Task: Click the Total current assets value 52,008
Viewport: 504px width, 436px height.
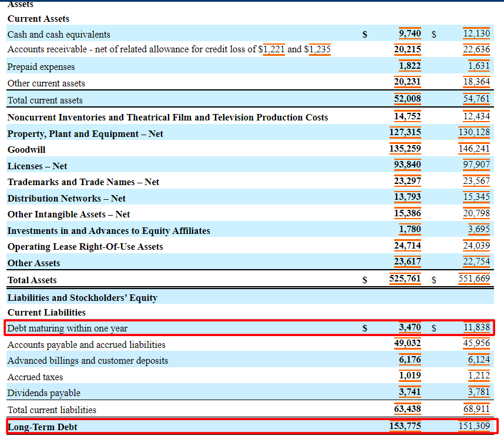Action: pos(408,98)
